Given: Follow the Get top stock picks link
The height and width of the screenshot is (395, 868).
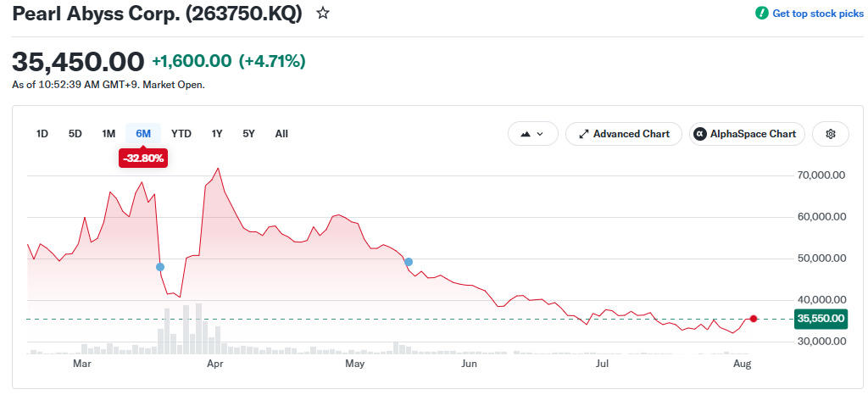Looking at the screenshot, I should coord(818,14).
